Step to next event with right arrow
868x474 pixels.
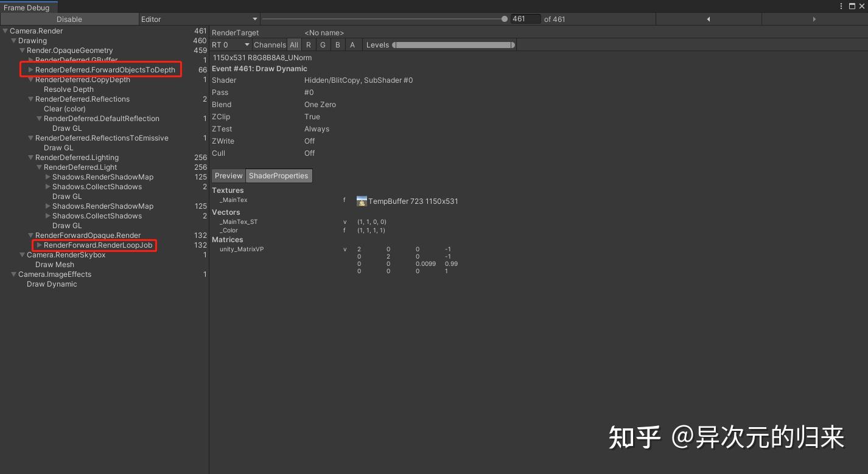click(814, 19)
